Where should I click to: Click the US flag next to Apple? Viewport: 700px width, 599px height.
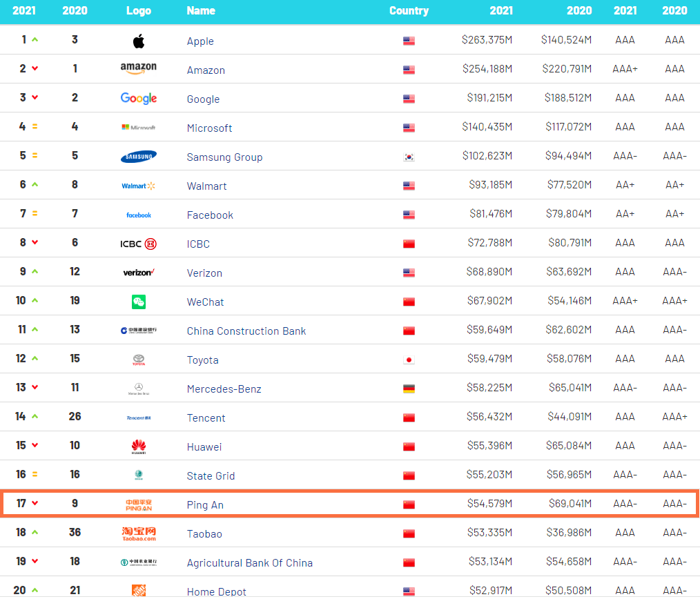(409, 40)
